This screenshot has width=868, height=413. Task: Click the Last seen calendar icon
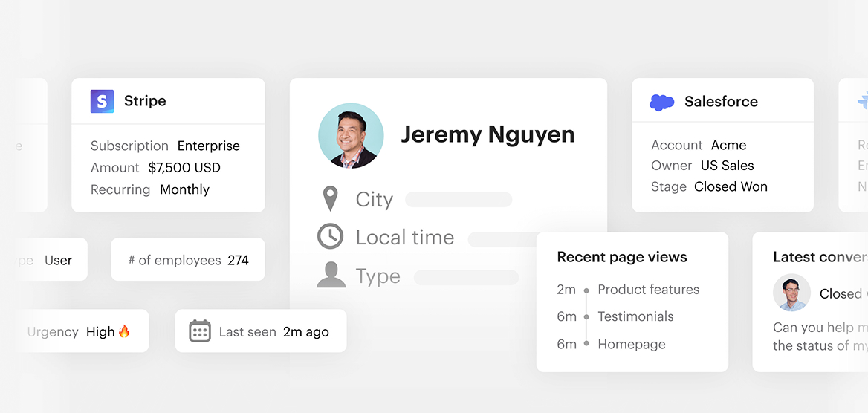pyautogui.click(x=200, y=331)
